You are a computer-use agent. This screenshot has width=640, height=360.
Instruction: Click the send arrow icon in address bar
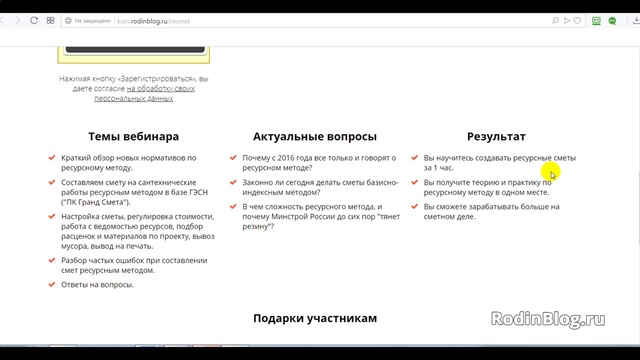[567, 20]
